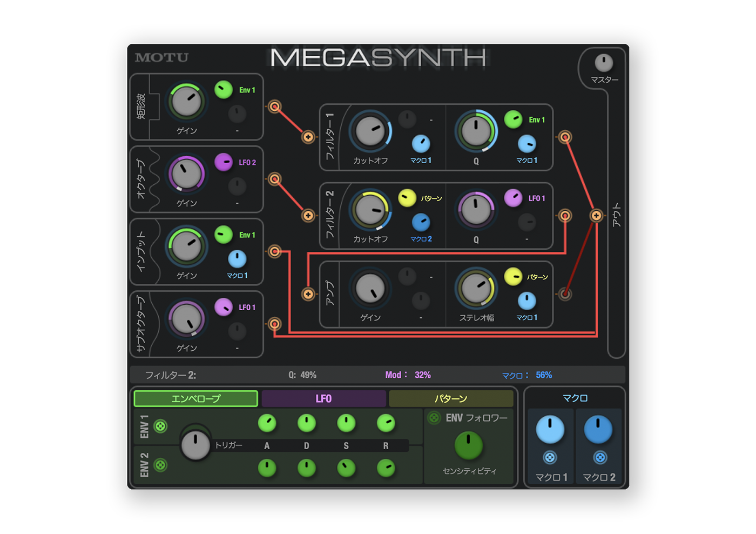Click the サブオクターブ ゲイン knob
Image resolution: width=756 pixels, height=534 pixels.
click(186, 319)
